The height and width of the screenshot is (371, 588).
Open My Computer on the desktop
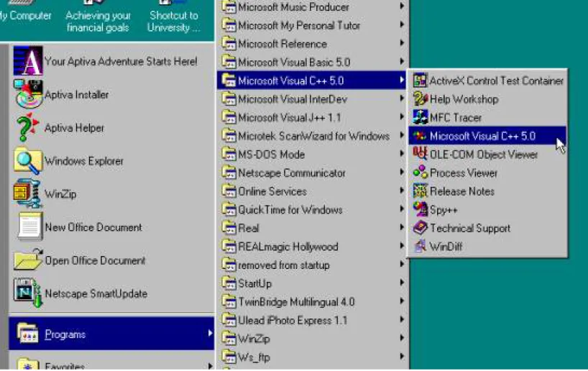pos(24,12)
